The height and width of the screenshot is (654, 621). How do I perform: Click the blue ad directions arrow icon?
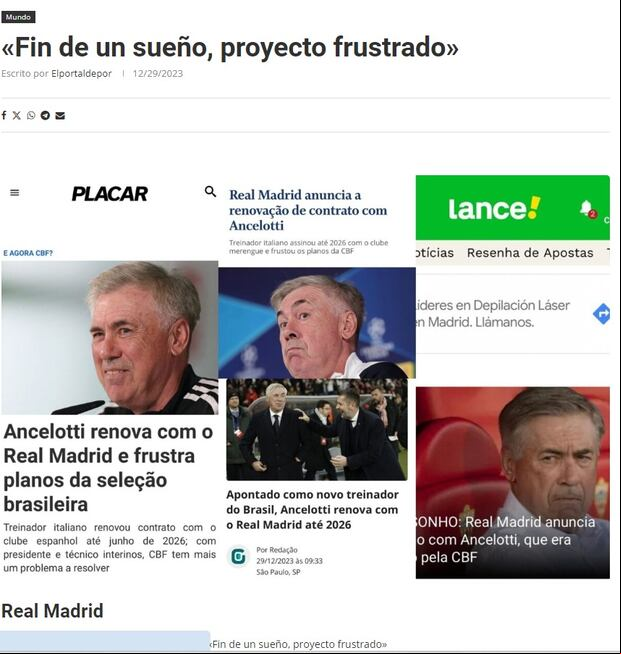coord(601,314)
